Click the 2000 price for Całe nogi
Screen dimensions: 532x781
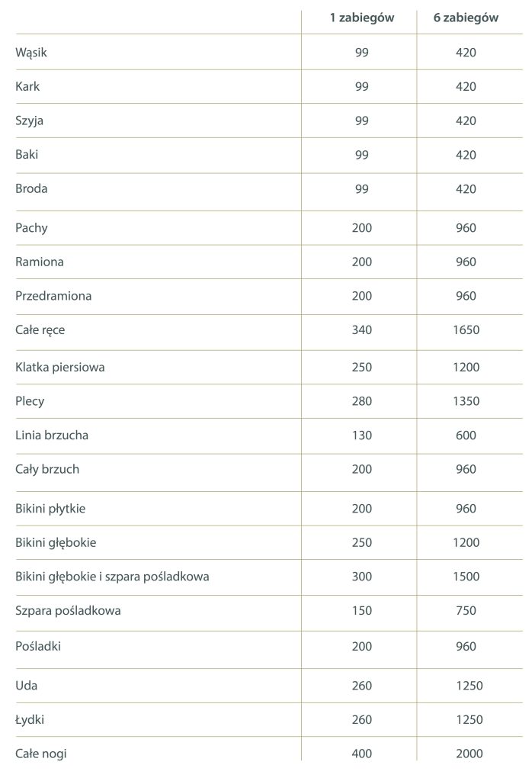[x=469, y=754]
